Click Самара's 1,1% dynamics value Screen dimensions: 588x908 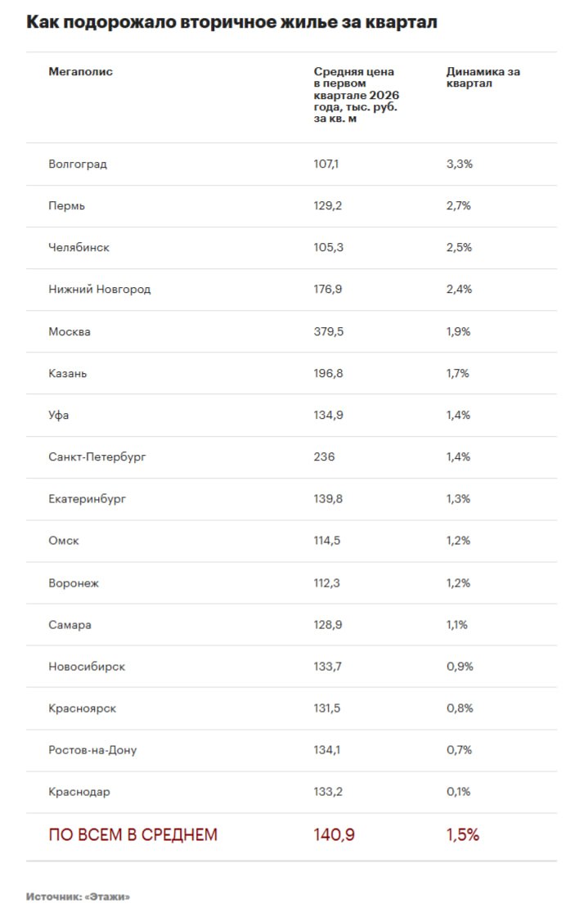[x=457, y=625]
